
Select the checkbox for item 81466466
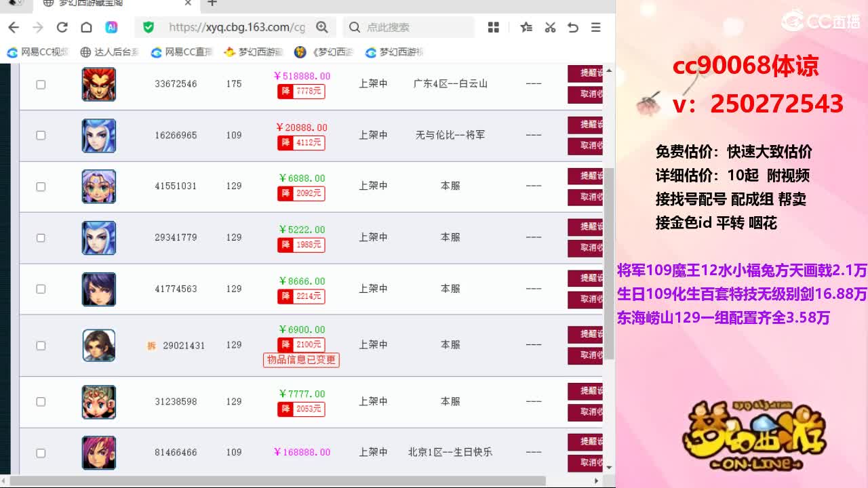41,453
